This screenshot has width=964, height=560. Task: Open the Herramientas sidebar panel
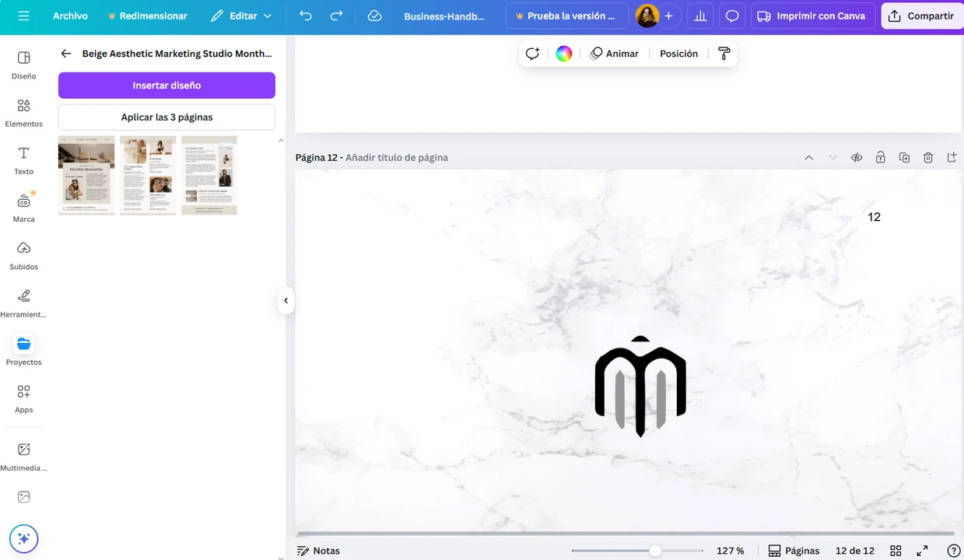tap(24, 303)
